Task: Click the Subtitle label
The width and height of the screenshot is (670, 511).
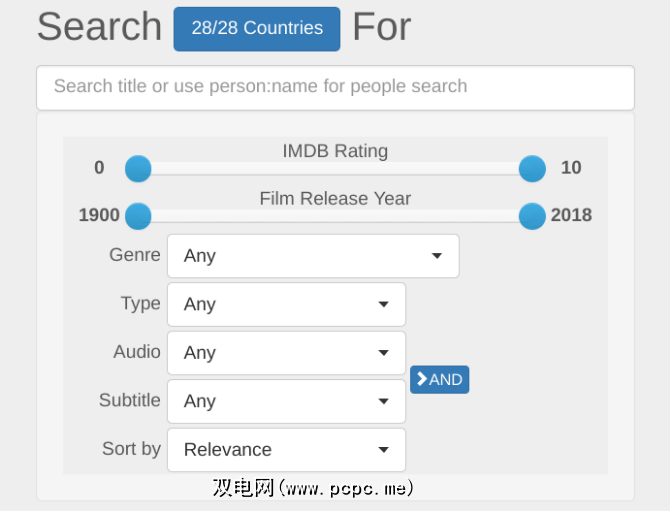Action: [129, 400]
